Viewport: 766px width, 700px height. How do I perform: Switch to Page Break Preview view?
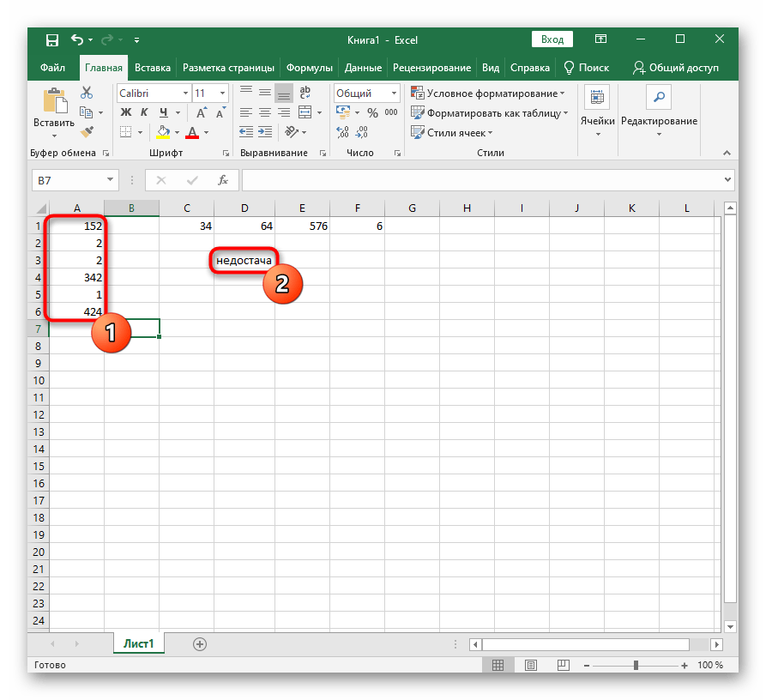564,665
